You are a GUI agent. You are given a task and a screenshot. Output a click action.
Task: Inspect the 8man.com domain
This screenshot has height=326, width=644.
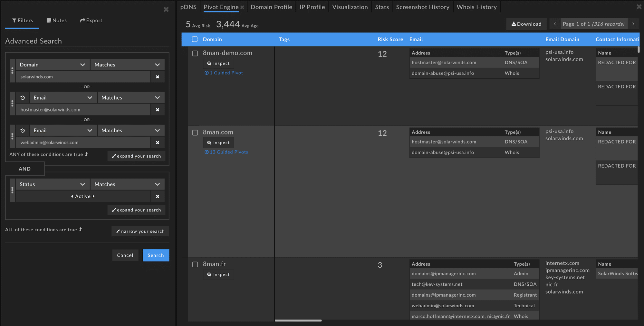(x=218, y=143)
